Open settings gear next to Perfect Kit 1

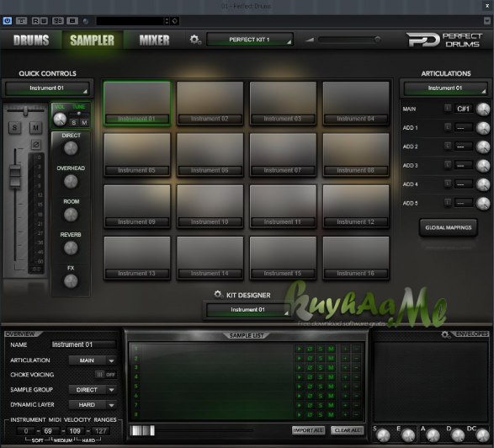[x=195, y=40]
